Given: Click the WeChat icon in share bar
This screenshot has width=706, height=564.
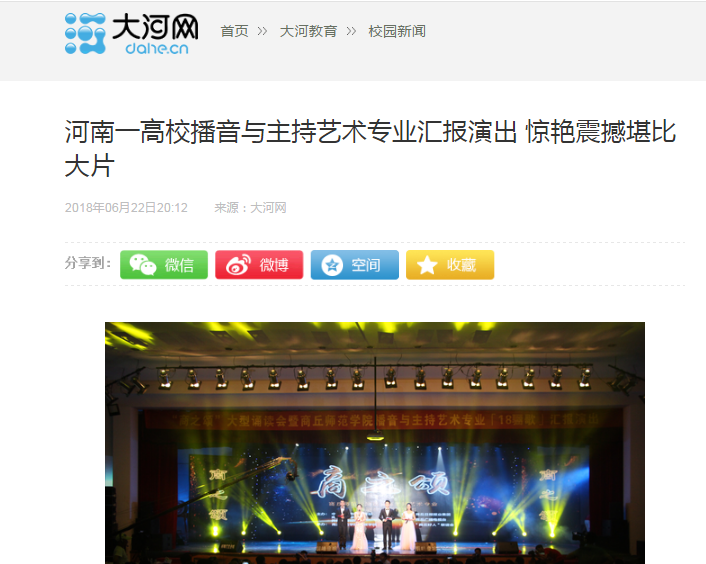Looking at the screenshot, I should (x=143, y=265).
